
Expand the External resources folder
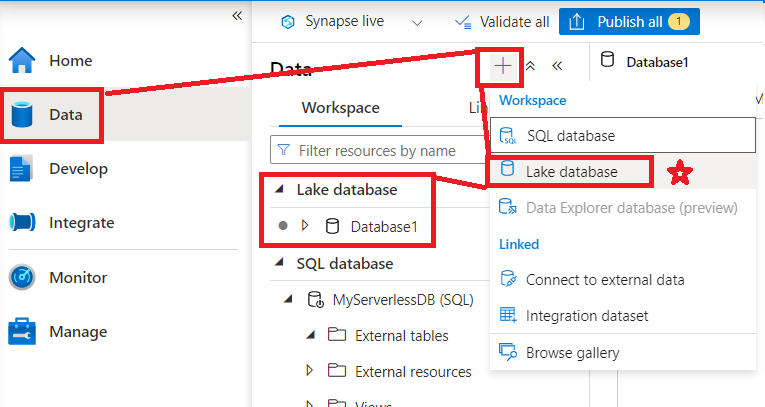309,370
